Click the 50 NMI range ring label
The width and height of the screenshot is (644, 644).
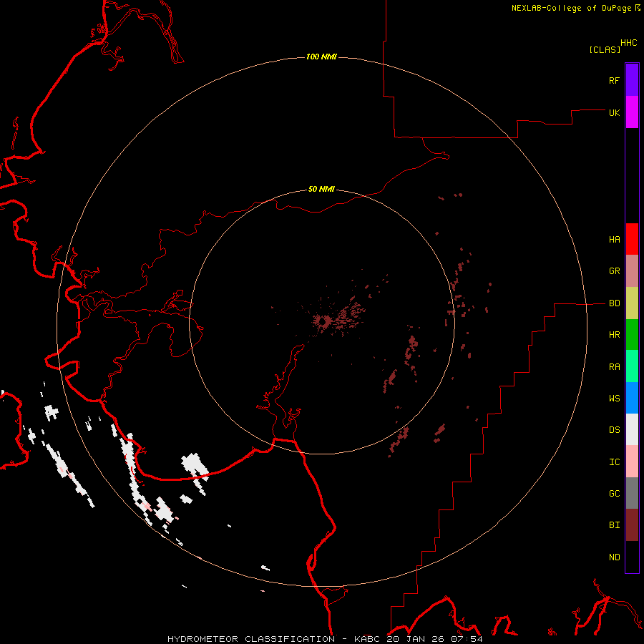321,189
